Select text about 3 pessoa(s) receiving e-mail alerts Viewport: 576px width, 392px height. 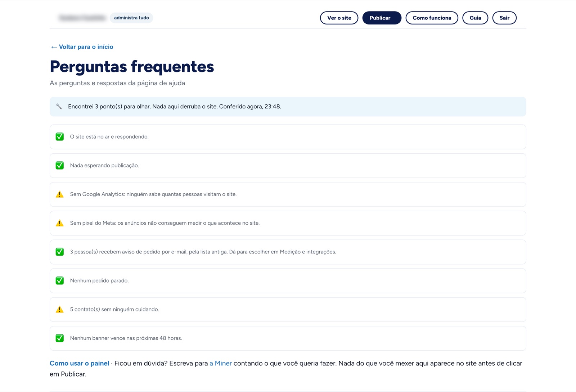tap(203, 252)
